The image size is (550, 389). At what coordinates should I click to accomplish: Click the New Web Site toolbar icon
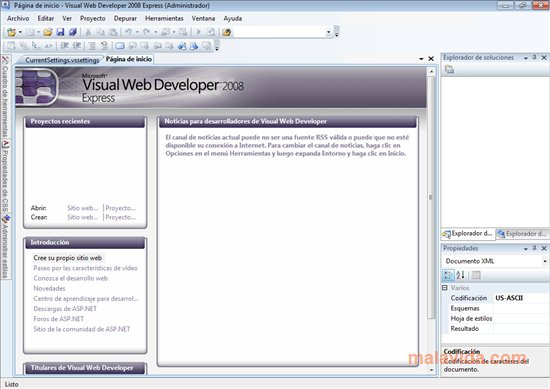pos(12,32)
